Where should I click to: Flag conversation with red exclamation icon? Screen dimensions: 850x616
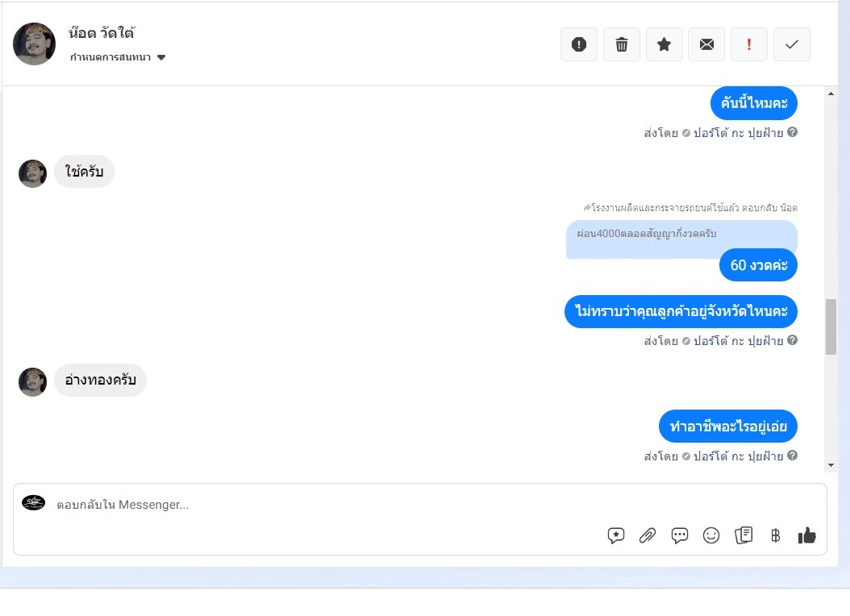(x=749, y=44)
